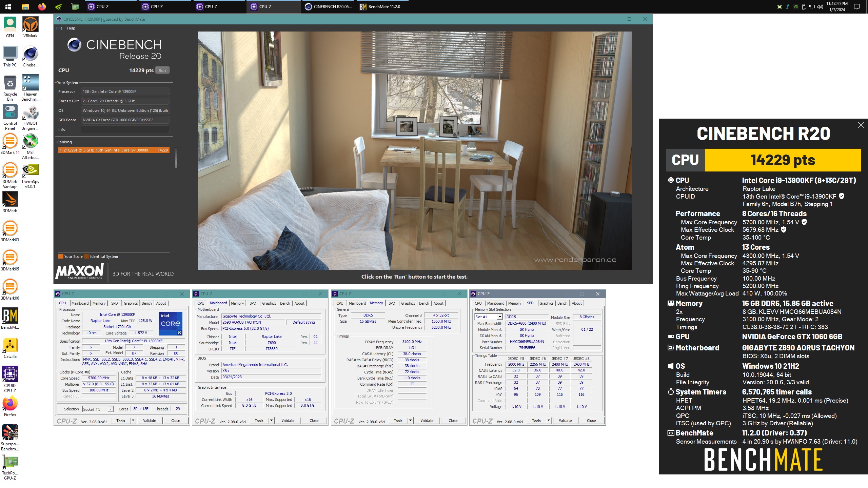Click Validate in the SPD CPU-Z window

(x=565, y=421)
